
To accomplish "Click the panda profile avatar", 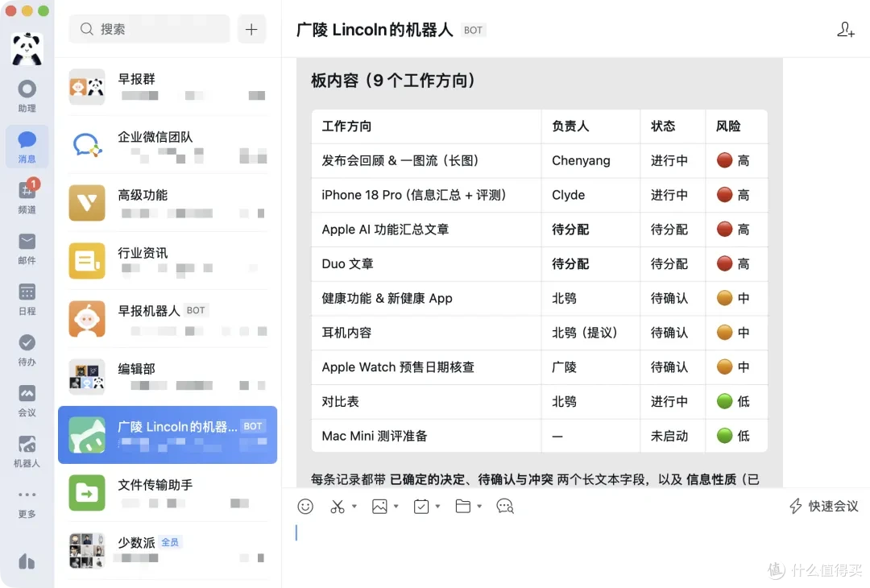I will pyautogui.click(x=27, y=49).
